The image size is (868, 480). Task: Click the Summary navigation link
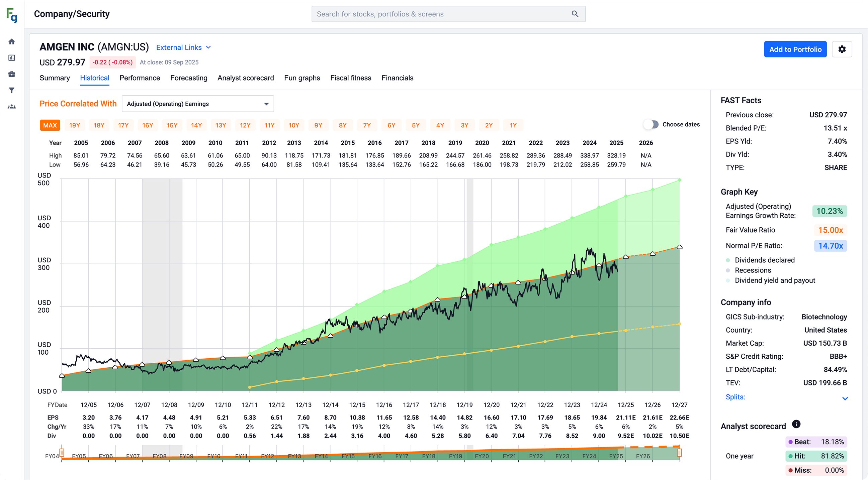(55, 78)
